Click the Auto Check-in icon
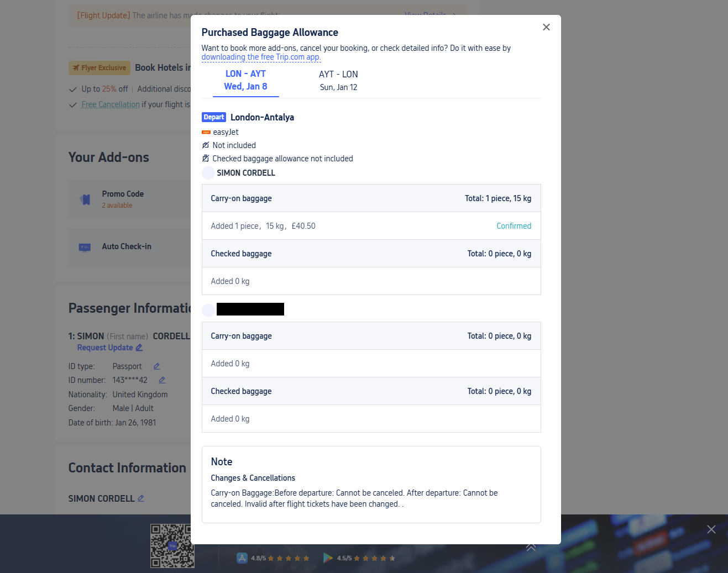The width and height of the screenshot is (728, 573). coord(85,247)
